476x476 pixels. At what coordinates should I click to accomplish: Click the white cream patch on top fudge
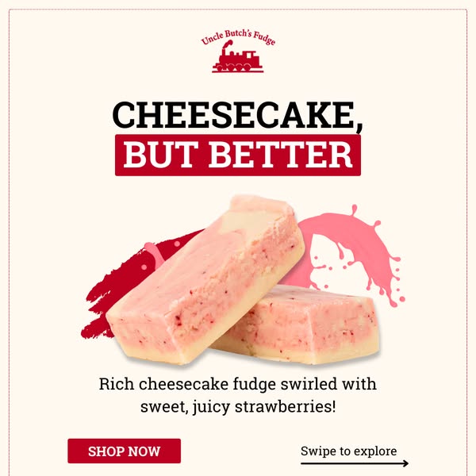pos(246,221)
